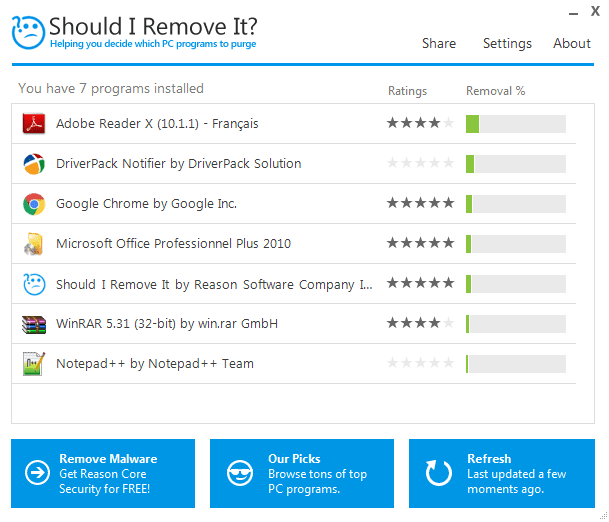609x522 pixels.
Task: Click the 'Should I Remove It?' title text
Action: tap(153, 26)
